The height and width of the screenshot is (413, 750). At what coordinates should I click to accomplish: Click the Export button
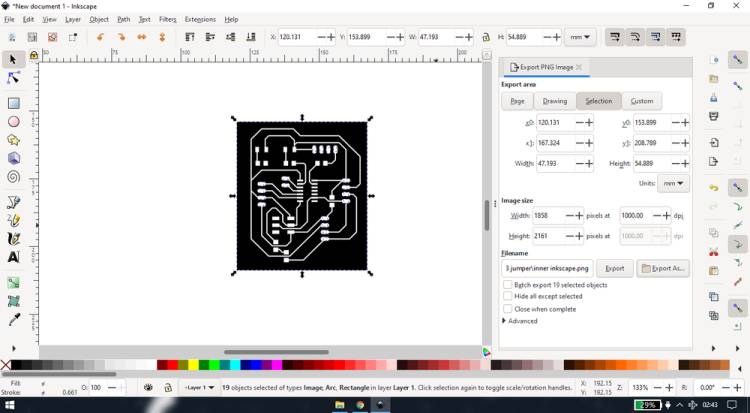(615, 268)
